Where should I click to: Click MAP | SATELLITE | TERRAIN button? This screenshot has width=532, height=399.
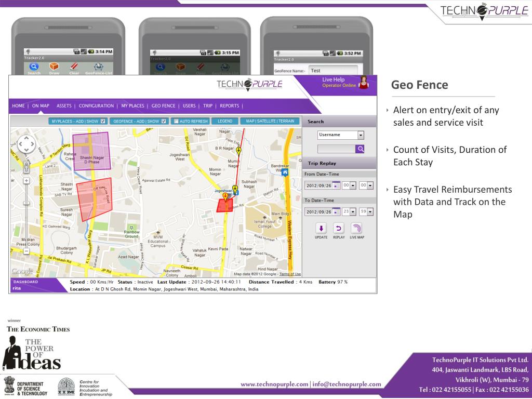pyautogui.click(x=270, y=121)
